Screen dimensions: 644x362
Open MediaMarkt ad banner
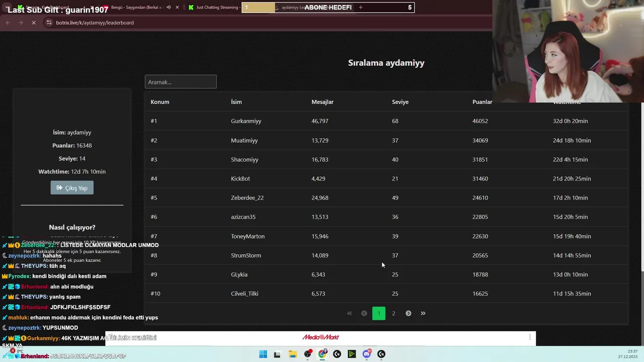pos(320,337)
